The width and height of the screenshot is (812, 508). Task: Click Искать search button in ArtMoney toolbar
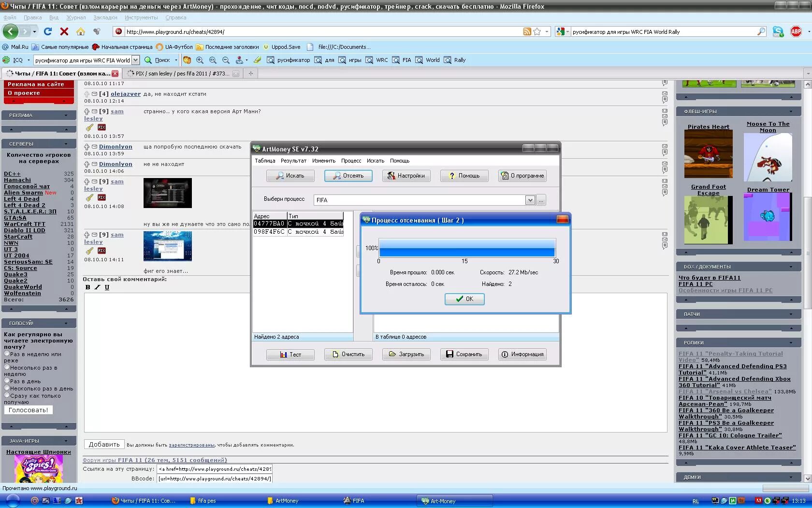pyautogui.click(x=290, y=176)
